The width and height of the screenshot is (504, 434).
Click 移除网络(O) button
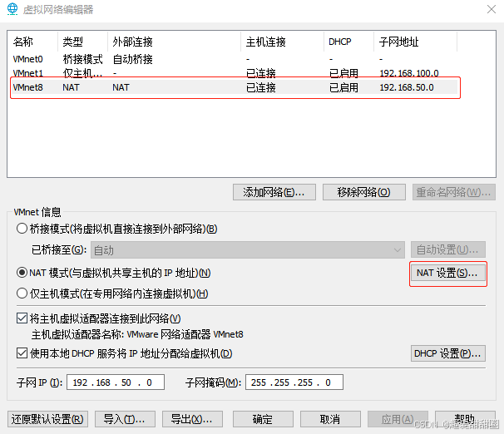point(363,192)
